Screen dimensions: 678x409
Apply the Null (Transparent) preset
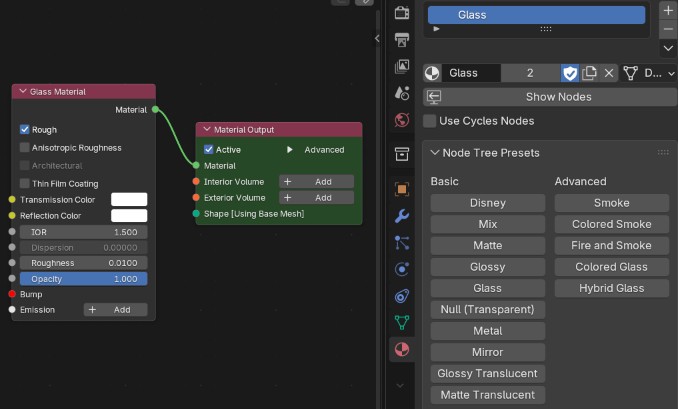[x=488, y=309]
